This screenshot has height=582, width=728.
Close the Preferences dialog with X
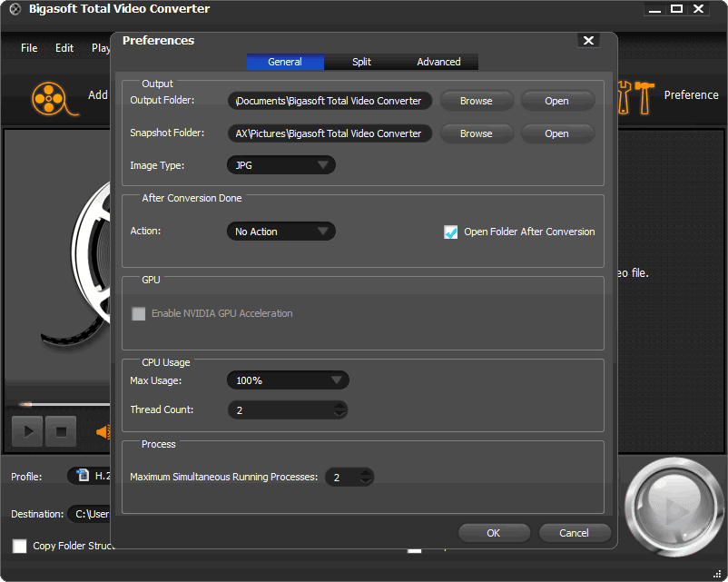pyautogui.click(x=588, y=41)
